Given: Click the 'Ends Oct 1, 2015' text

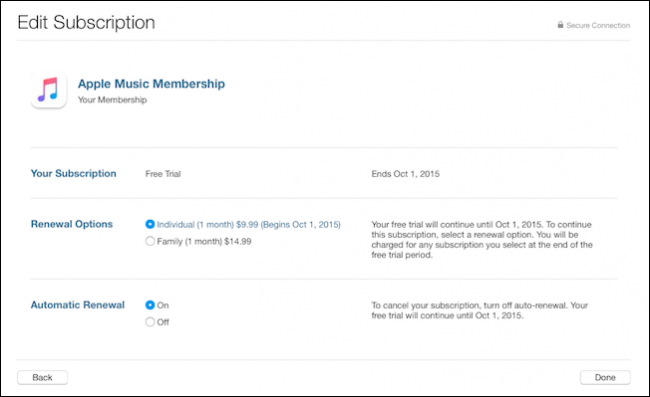Looking at the screenshot, I should pyautogui.click(x=405, y=174).
